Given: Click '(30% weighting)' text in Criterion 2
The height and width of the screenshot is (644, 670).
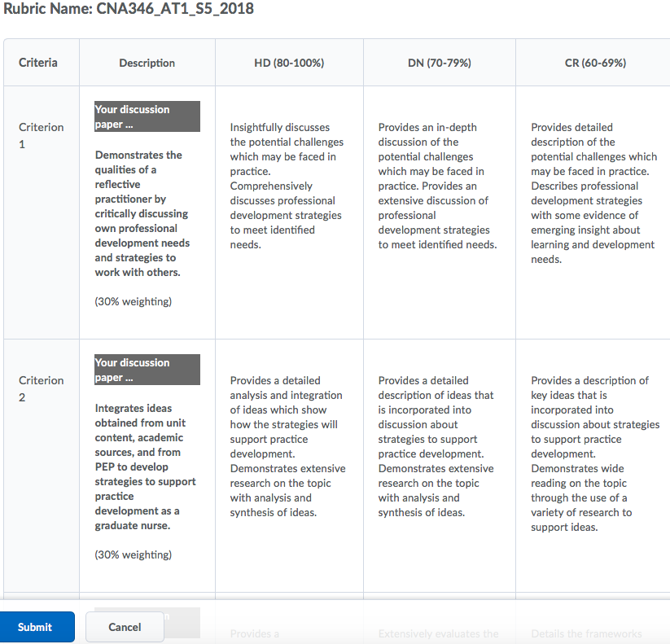Looking at the screenshot, I should coord(133,554).
